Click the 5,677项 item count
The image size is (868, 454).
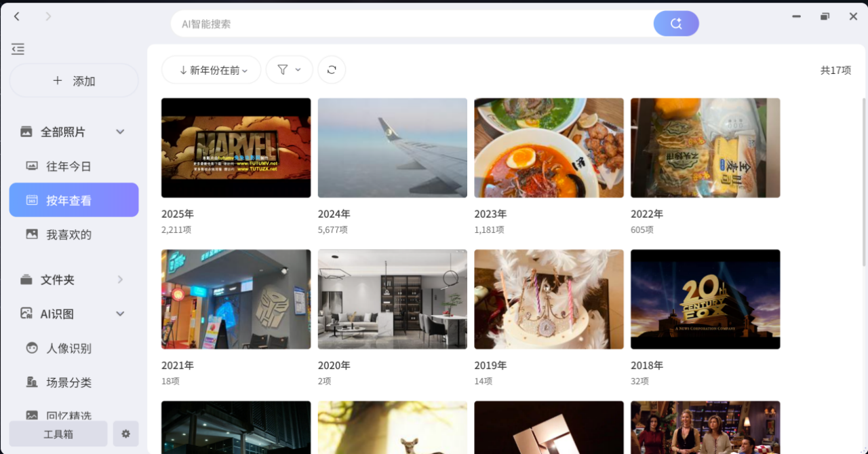tap(333, 230)
